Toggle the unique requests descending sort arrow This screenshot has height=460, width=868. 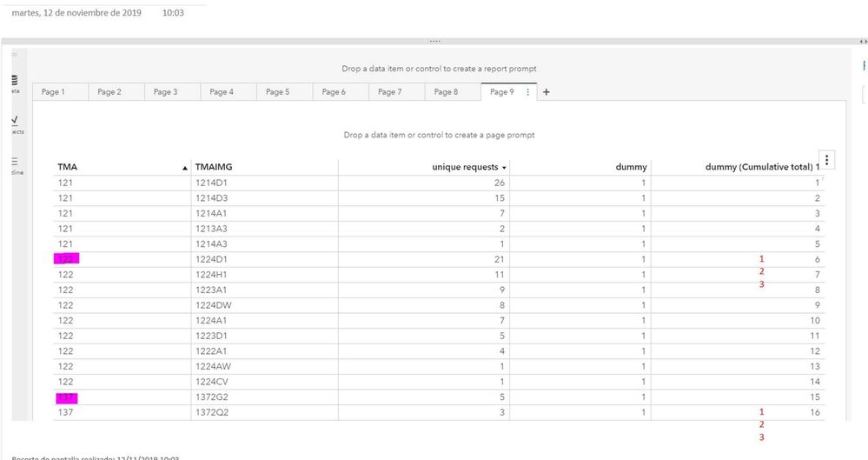coord(504,168)
